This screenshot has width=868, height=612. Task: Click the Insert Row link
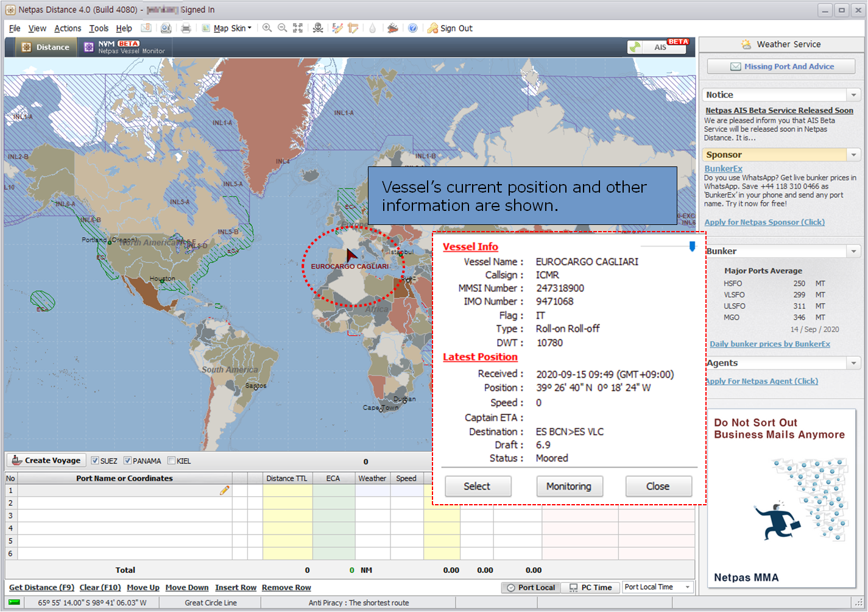[x=236, y=588]
